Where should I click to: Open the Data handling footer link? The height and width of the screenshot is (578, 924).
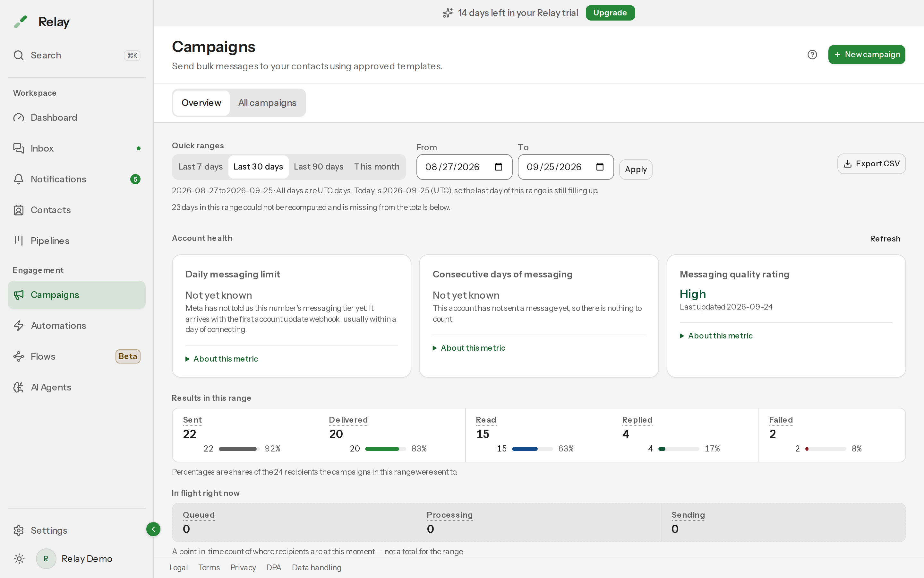[x=317, y=567]
